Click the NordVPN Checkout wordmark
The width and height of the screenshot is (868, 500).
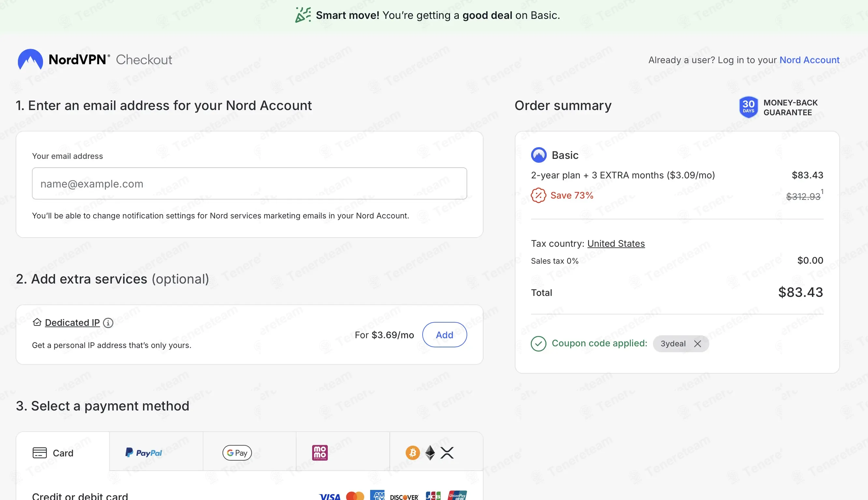(110, 60)
